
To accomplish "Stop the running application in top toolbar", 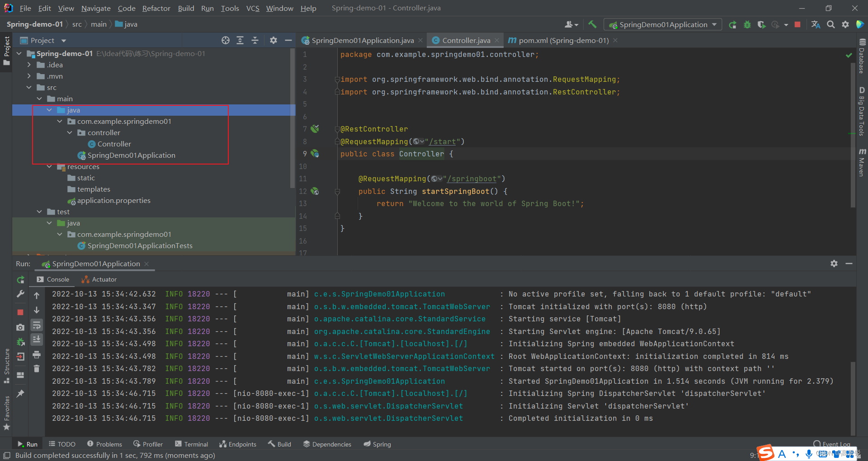I will click(x=797, y=24).
